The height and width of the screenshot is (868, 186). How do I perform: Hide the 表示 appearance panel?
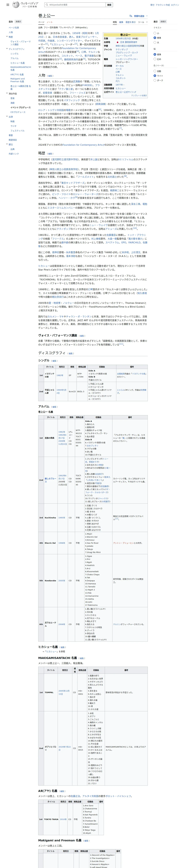pyautogui.click(x=163, y=22)
